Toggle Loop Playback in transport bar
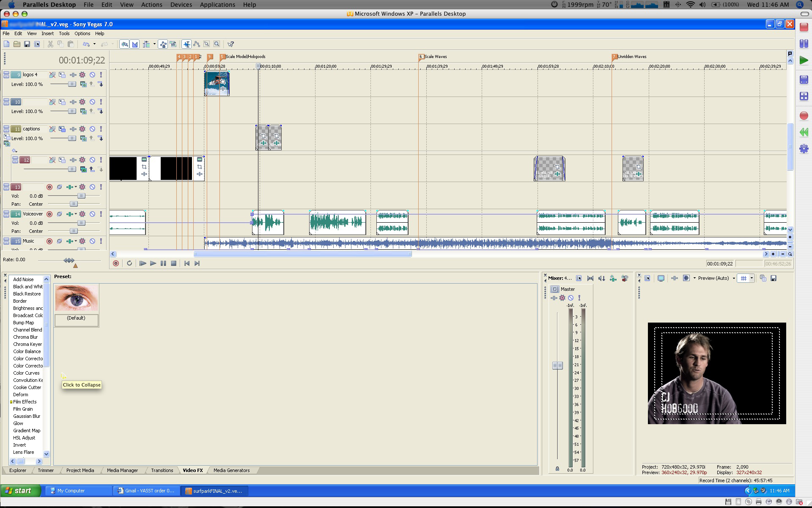812x508 pixels. pyautogui.click(x=129, y=263)
